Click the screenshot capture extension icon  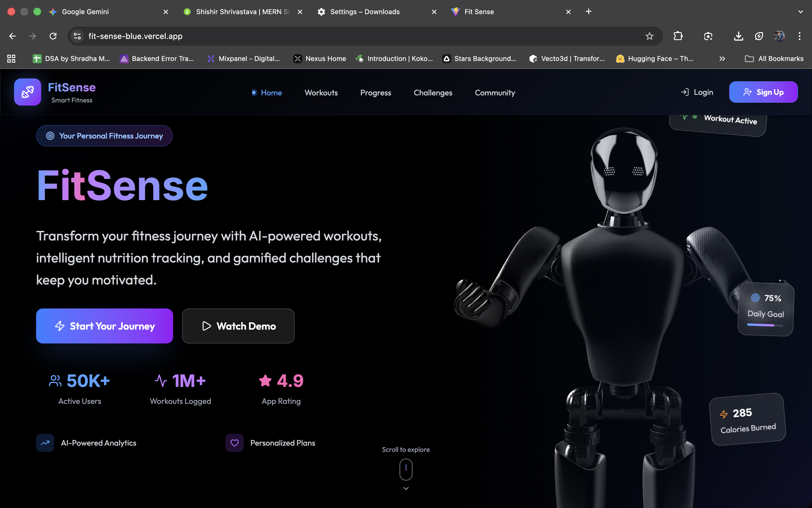coord(708,36)
